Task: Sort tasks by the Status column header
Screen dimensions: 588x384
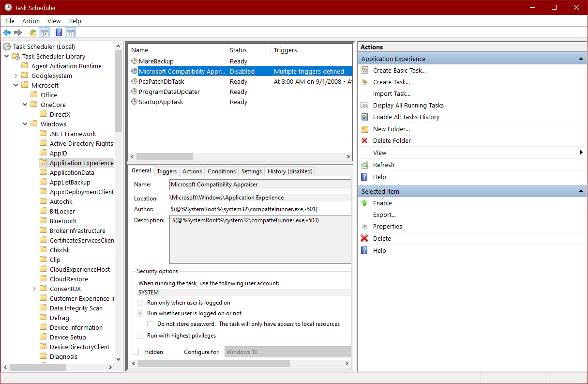Action: [x=249, y=50]
